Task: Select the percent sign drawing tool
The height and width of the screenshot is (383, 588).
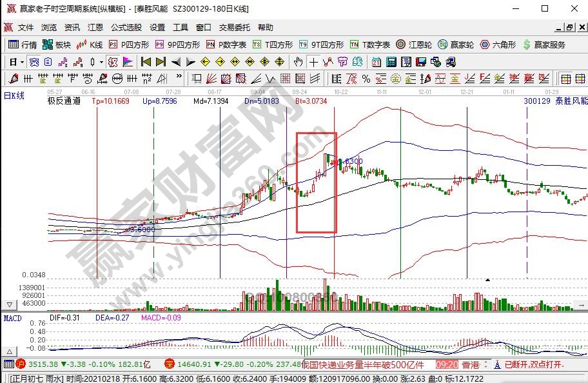Action: [366, 79]
